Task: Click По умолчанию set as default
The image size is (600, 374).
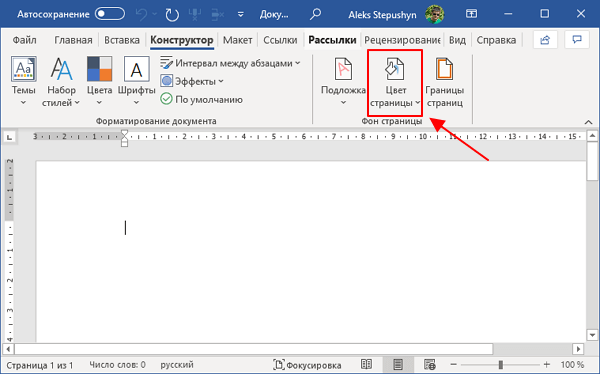Action: click(201, 100)
